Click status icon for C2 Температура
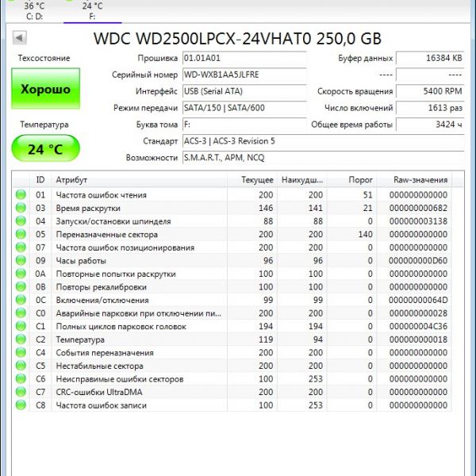 tap(21, 339)
